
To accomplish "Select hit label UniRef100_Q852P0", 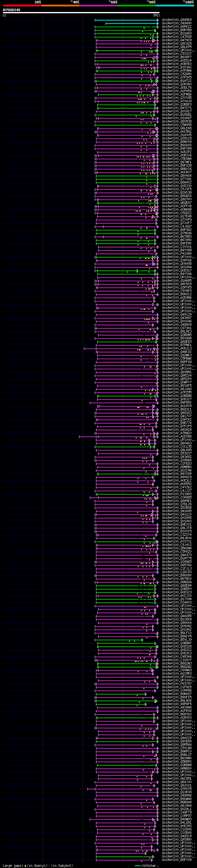I will (x=177, y=379).
